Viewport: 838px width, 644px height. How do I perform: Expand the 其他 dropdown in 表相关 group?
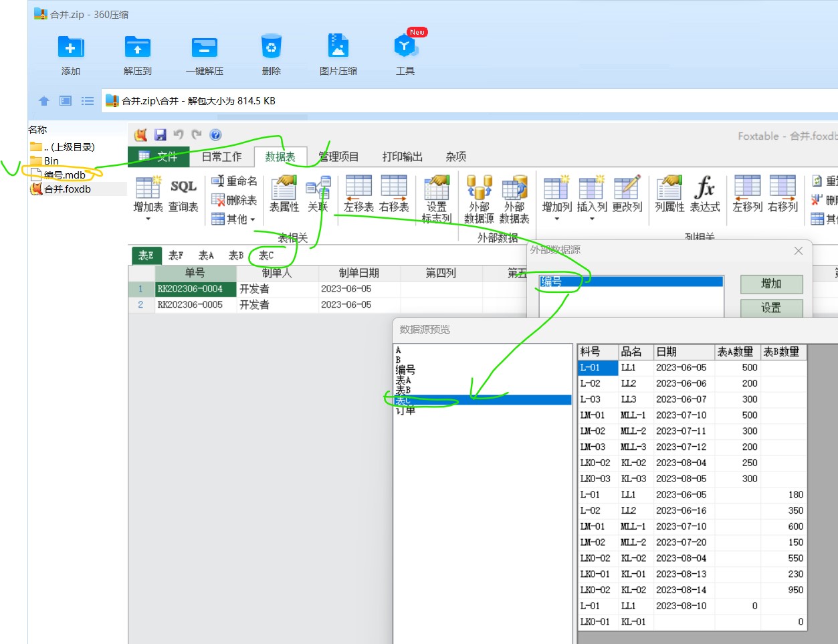(252, 219)
